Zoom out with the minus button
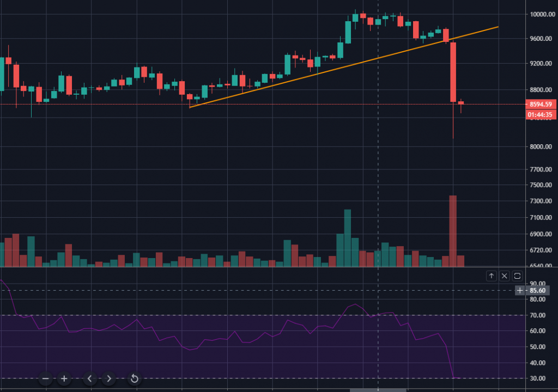Image resolution: width=558 pixels, height=392 pixels. 45,378
